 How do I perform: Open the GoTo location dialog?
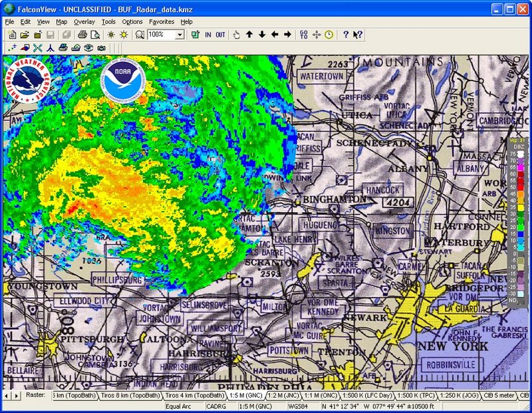point(303,34)
